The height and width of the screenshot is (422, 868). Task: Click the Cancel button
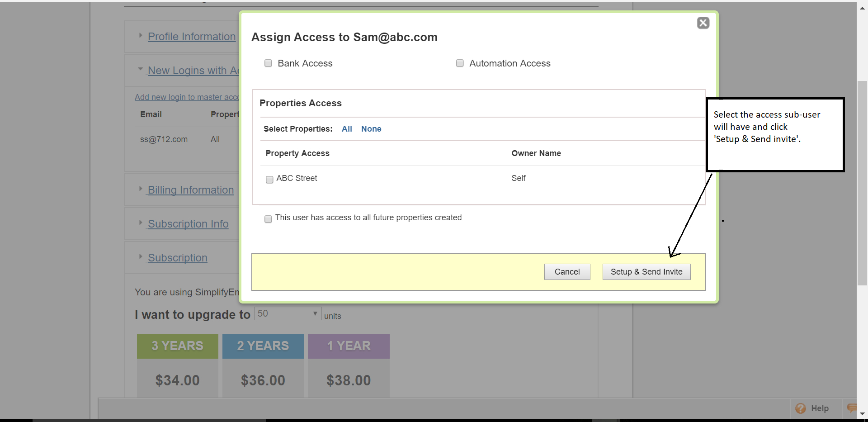567,272
